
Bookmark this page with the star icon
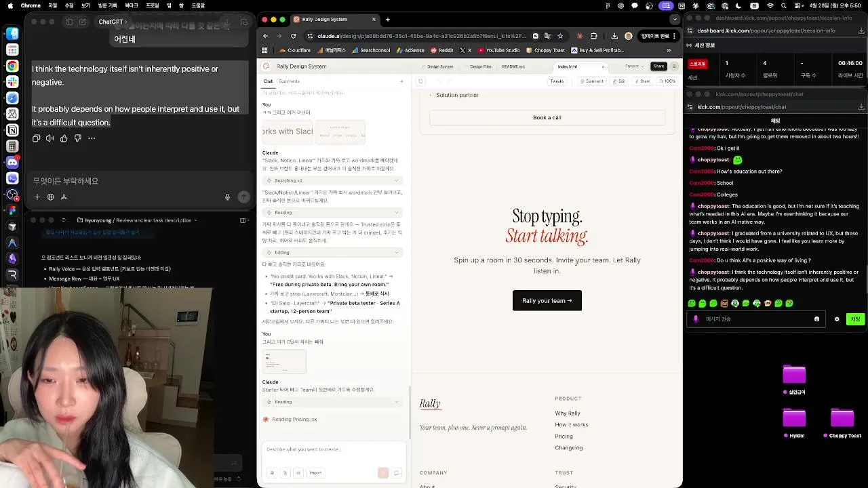(x=560, y=36)
